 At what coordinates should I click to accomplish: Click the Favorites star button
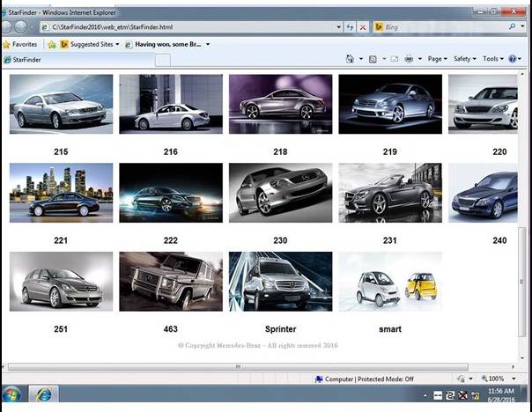click(x=20, y=44)
